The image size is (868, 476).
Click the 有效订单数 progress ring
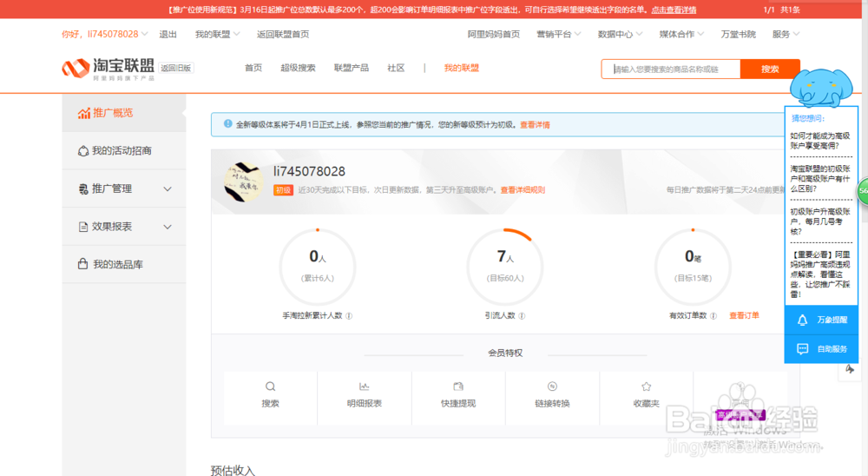[693, 267]
